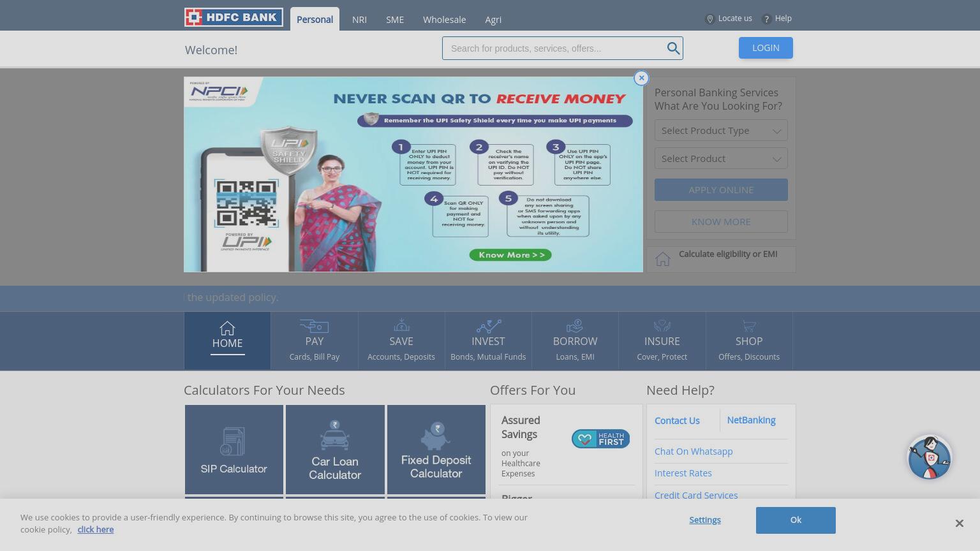This screenshot has height=551, width=980.
Task: Switch to the Agri tab
Action: coord(493,20)
